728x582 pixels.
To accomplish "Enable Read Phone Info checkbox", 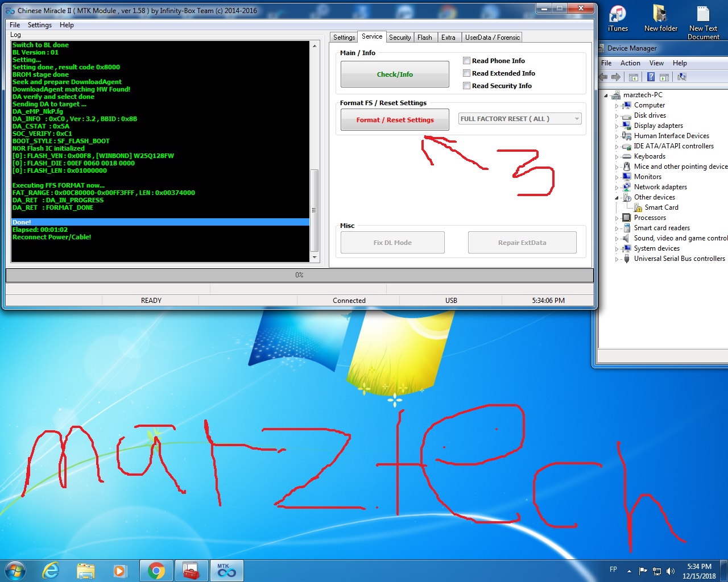I will 466,61.
